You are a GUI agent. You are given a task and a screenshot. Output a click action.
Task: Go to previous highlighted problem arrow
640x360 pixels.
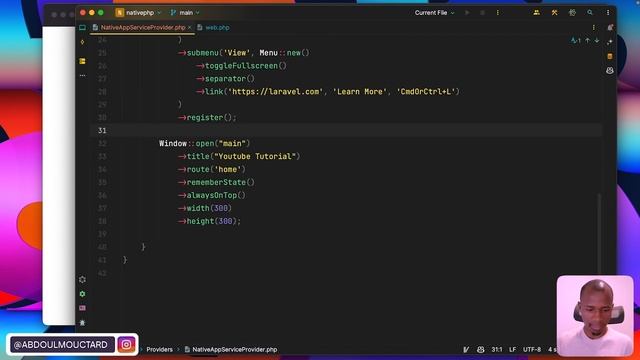click(x=587, y=40)
